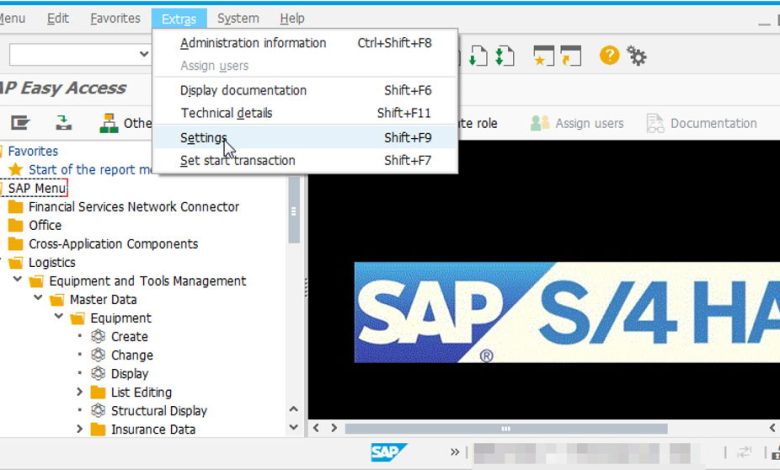Open the Favorites menu
The image size is (780, 470).
pos(115,18)
